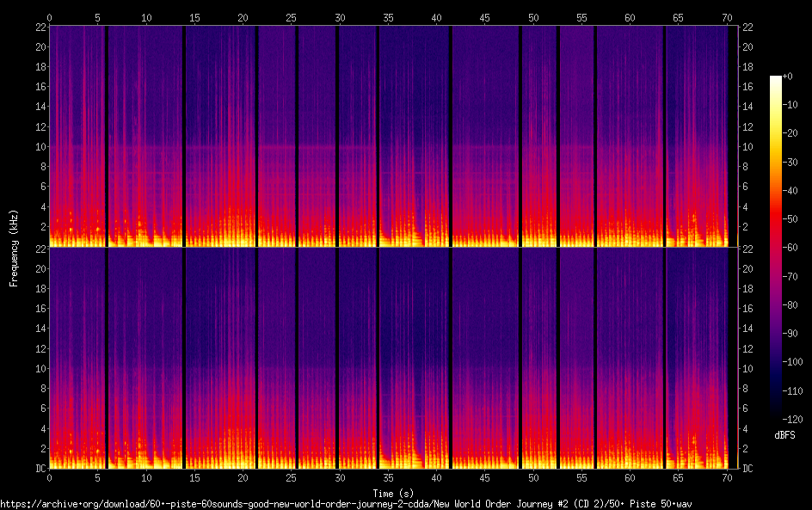The width and height of the screenshot is (812, 510).
Task: Click the "70" tick on the top time axis
Action: click(727, 18)
